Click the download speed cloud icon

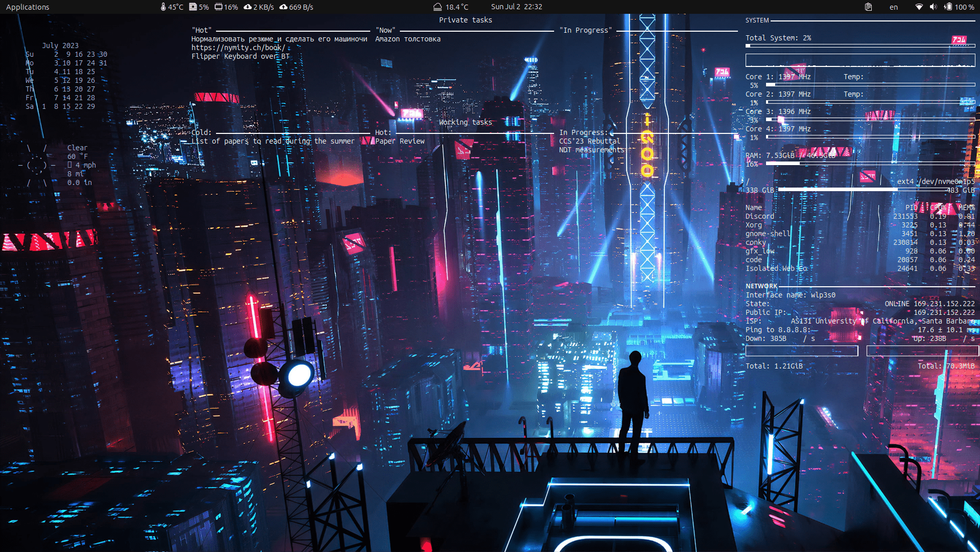248,7
